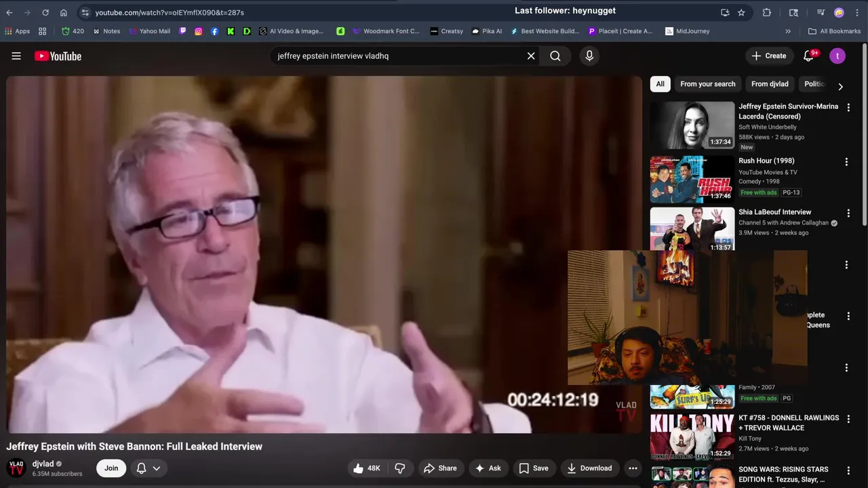Go forward in browser
This screenshot has width=868, height=488.
(x=27, y=12)
